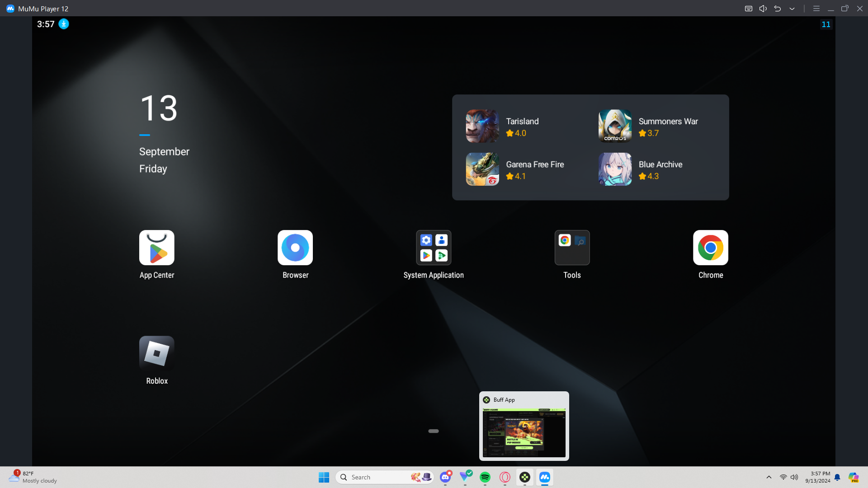The image size is (868, 488).
Task: Open the notification bell in taskbar
Action: coord(837,477)
